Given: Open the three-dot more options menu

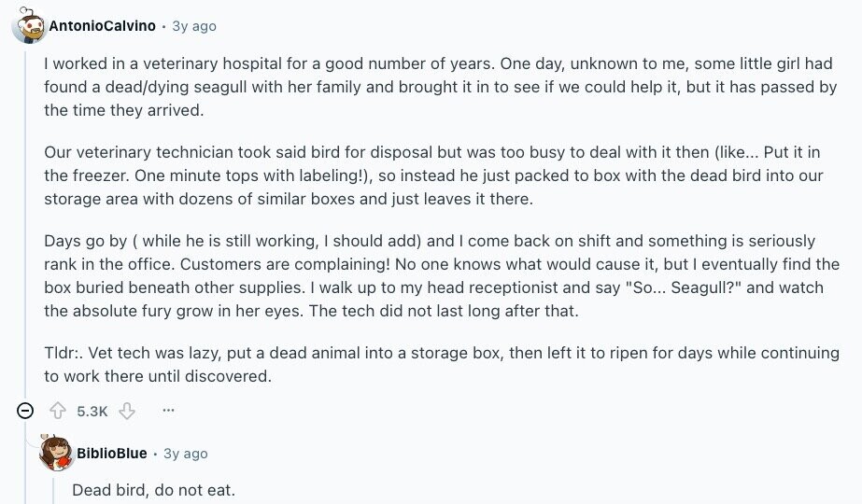Looking at the screenshot, I should tap(168, 411).
